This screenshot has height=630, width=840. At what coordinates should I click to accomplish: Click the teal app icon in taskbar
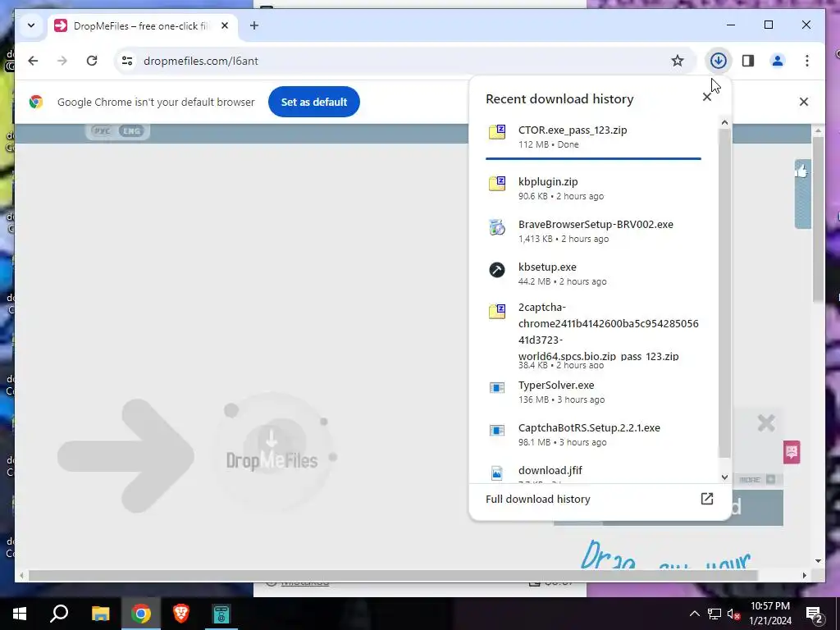click(221, 614)
